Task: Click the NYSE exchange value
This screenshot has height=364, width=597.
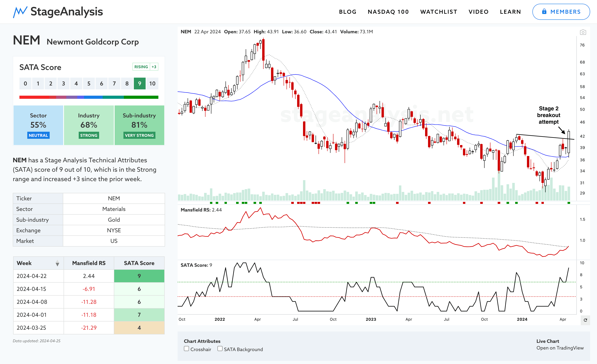Action: [x=114, y=230]
